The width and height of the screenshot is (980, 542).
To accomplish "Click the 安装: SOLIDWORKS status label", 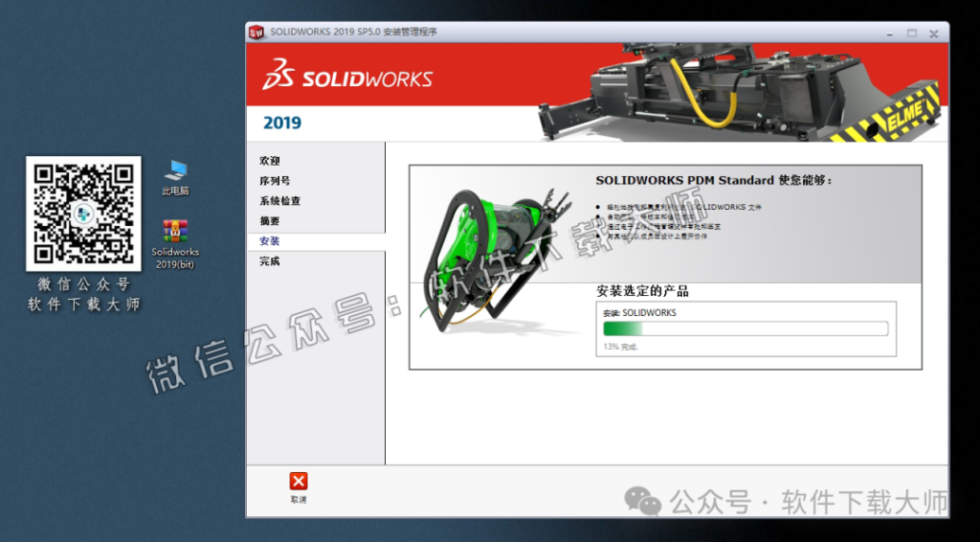I will pyautogui.click(x=639, y=312).
